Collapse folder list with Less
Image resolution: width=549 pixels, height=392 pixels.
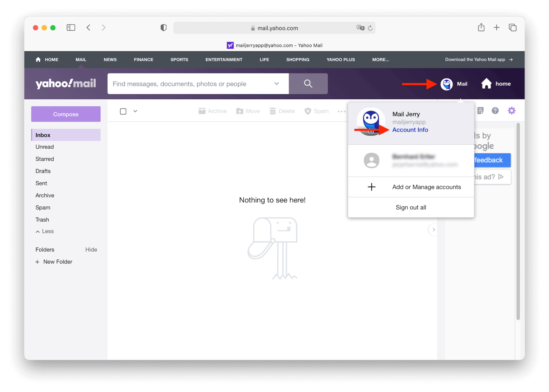pos(45,231)
